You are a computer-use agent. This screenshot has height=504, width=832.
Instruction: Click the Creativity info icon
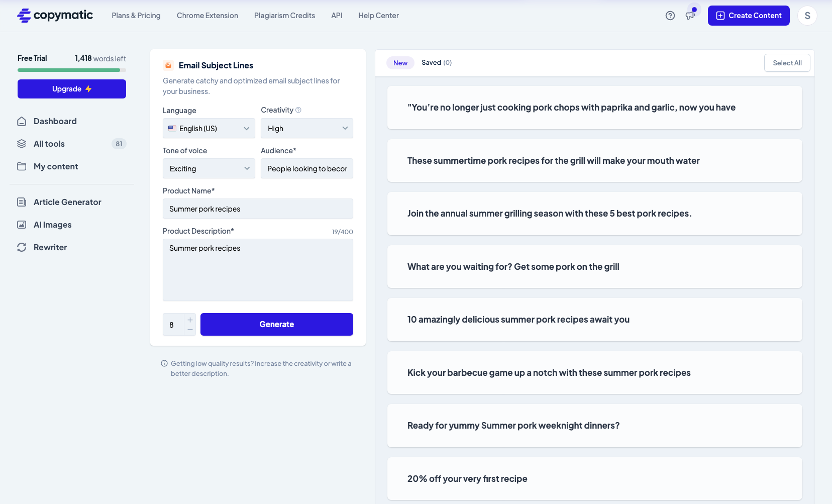(x=298, y=110)
